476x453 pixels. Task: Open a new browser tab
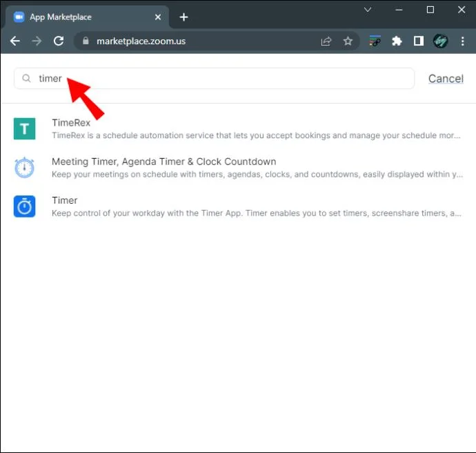click(x=184, y=17)
